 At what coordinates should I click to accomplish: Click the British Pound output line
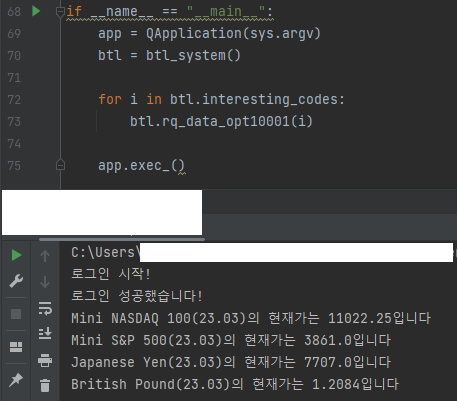point(235,384)
